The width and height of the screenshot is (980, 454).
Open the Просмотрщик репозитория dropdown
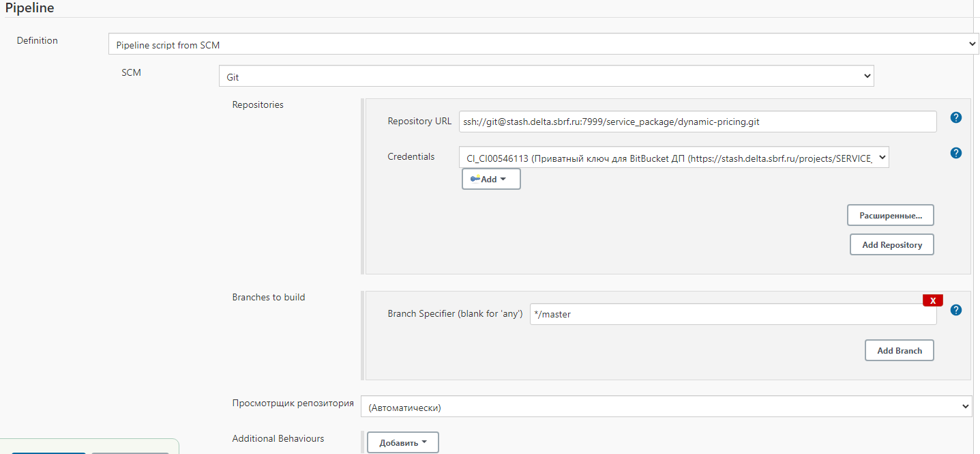pyautogui.click(x=666, y=407)
